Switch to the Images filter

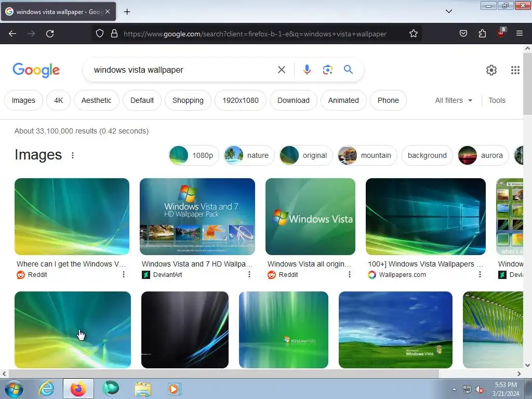point(23,100)
